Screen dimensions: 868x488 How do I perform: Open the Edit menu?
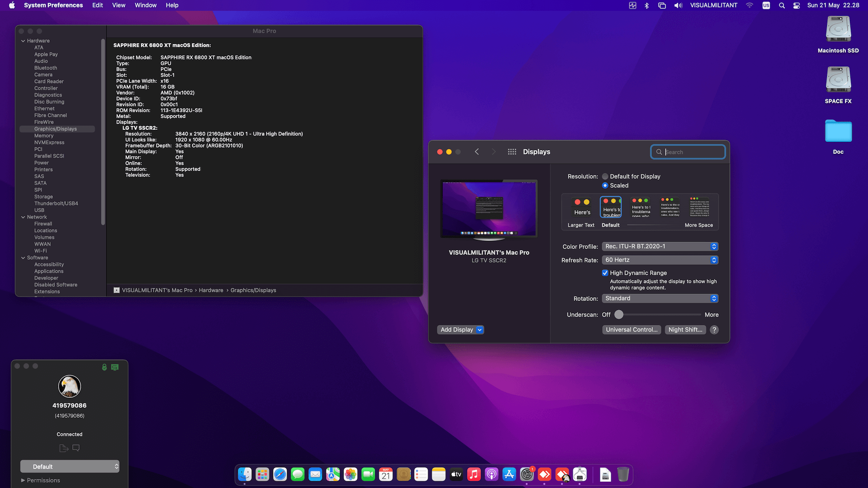pos(98,5)
